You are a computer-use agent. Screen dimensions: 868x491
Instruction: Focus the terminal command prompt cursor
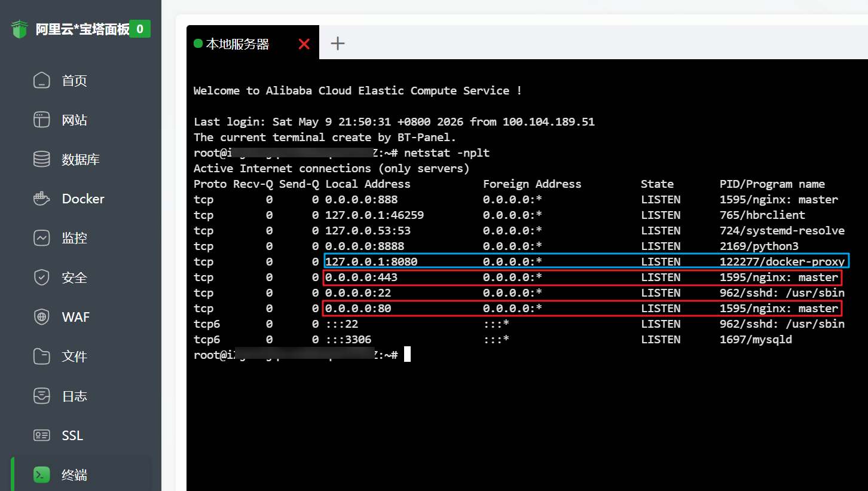click(407, 355)
